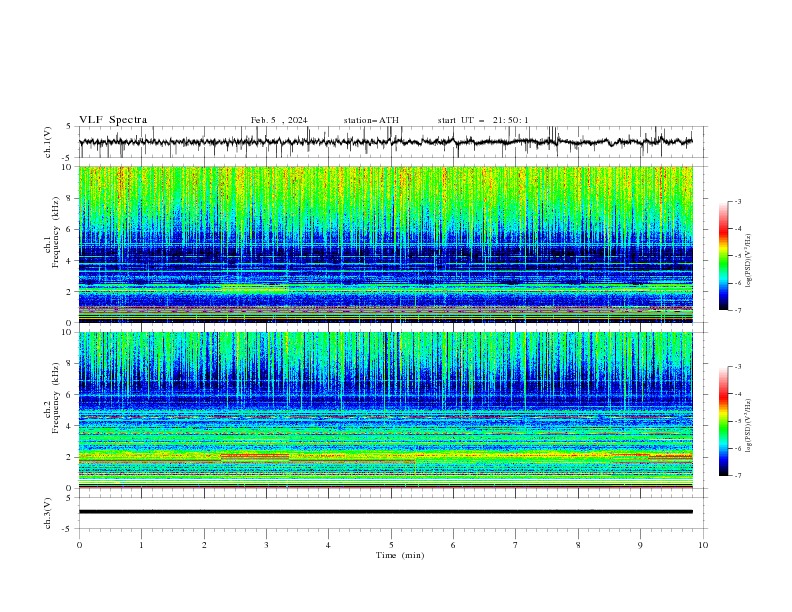Click time axis tick label '6'
This screenshot has width=792, height=612.
453,545
